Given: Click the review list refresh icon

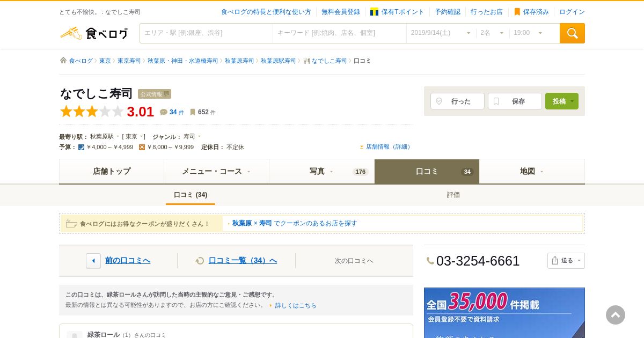Looking at the screenshot, I should (200, 261).
